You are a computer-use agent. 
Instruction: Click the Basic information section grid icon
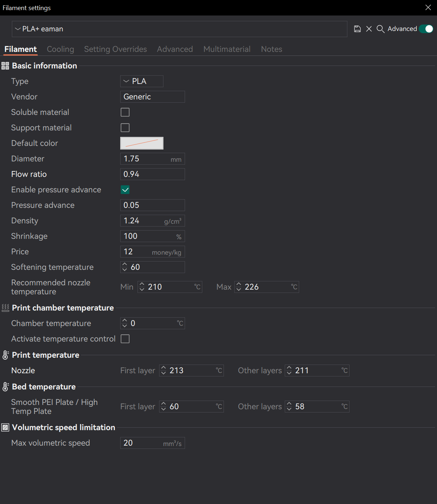pos(5,66)
